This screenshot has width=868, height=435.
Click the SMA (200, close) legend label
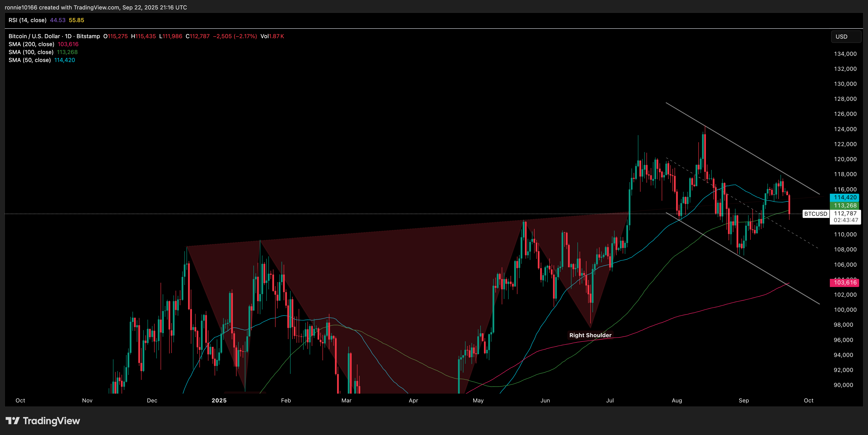click(x=31, y=44)
